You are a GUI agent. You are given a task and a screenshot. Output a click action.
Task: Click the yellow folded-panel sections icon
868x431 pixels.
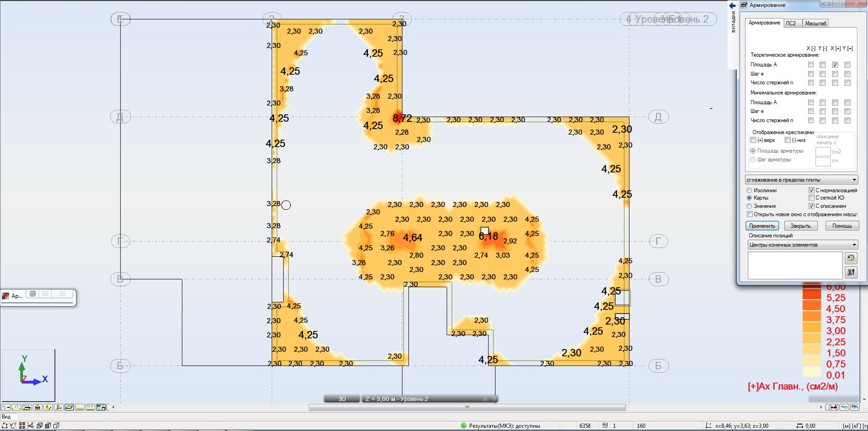[x=48, y=407]
